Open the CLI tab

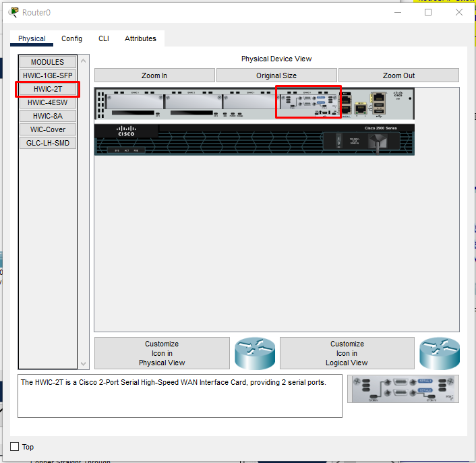[x=104, y=38]
